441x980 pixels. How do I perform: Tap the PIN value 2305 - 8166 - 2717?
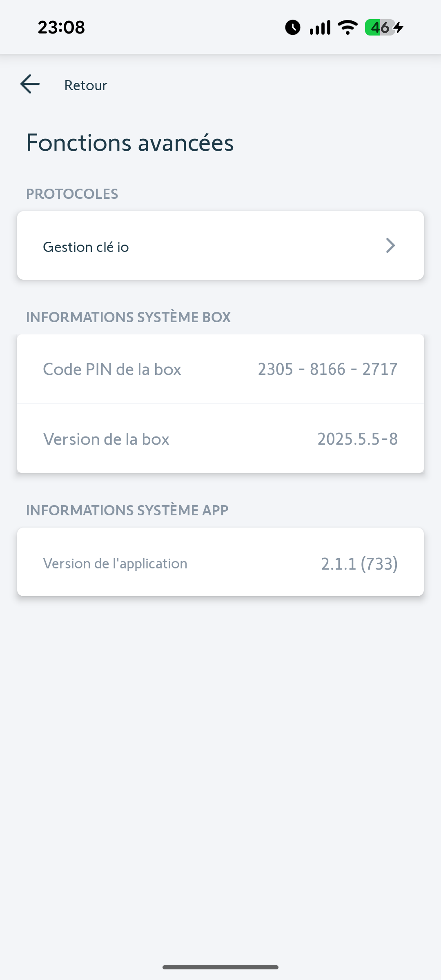327,370
